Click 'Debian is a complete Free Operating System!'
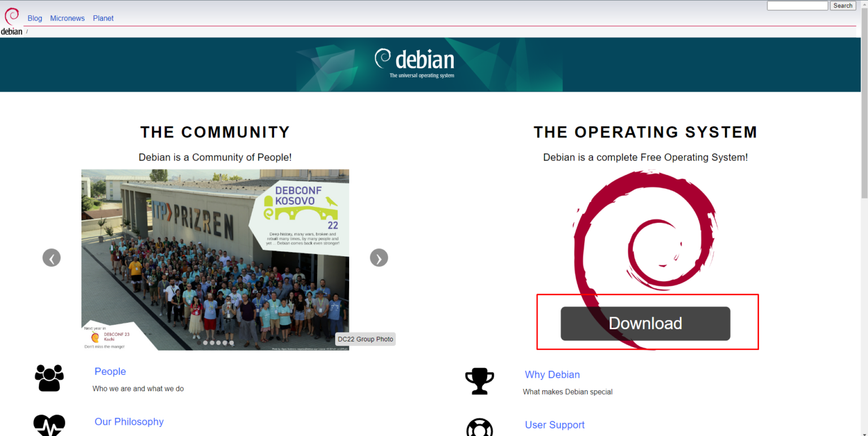The height and width of the screenshot is (436, 868). [645, 157]
